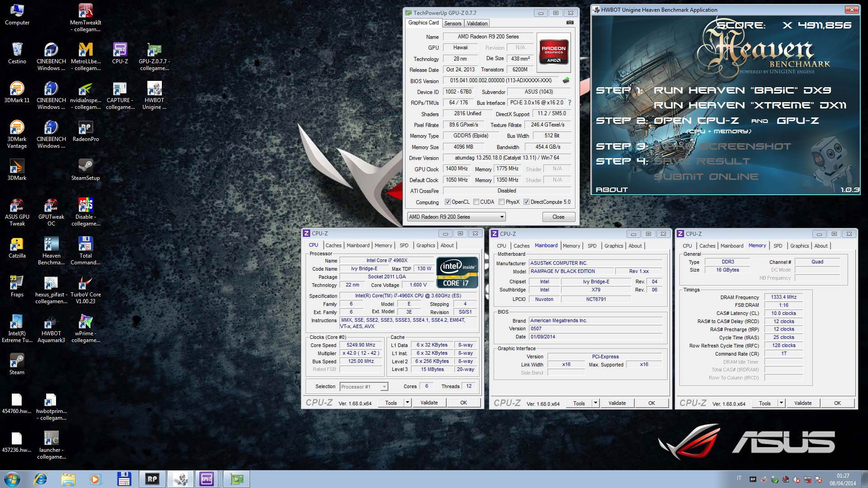Image resolution: width=868 pixels, height=488 pixels.
Task: Open the Windows Start button
Action: coord(12,479)
